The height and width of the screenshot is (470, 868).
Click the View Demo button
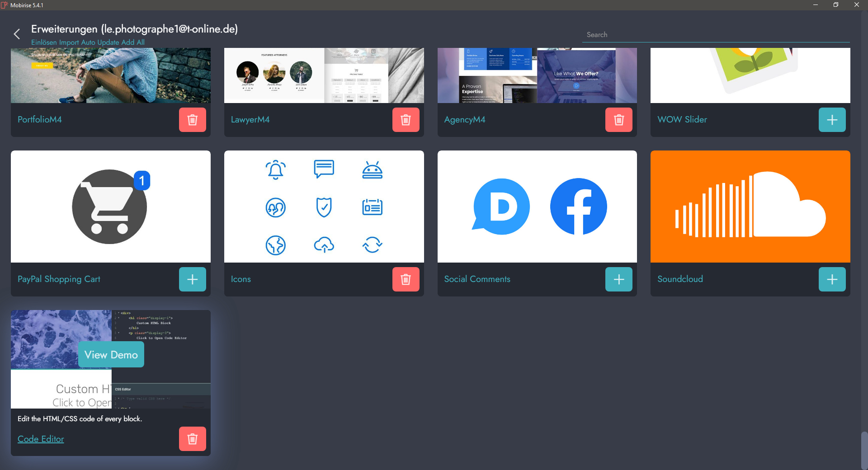tap(111, 355)
